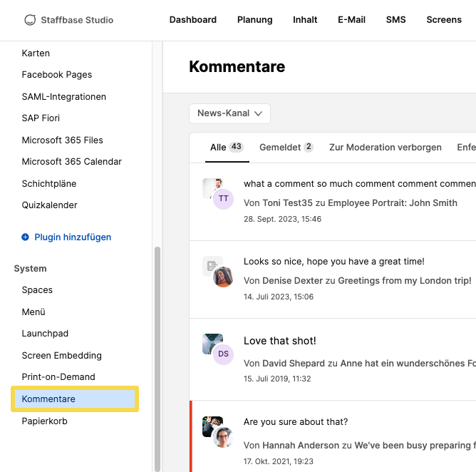The width and height of the screenshot is (476, 472).
Task: Open the Dashboard menu
Action: pyautogui.click(x=193, y=20)
